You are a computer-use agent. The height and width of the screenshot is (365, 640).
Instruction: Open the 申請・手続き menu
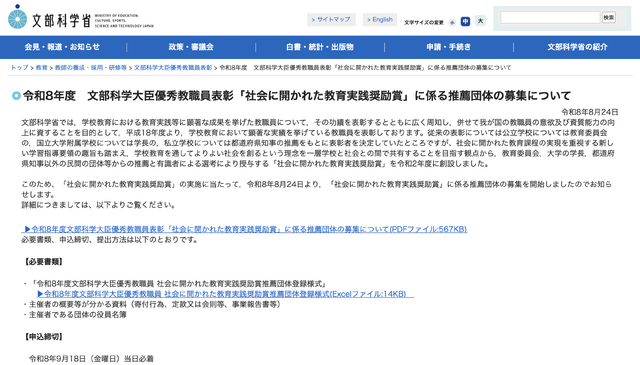(449, 47)
